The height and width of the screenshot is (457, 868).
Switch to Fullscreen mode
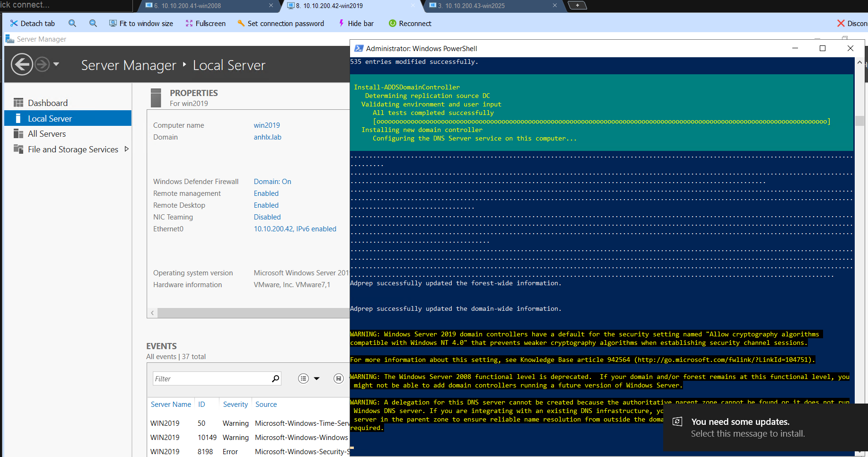click(206, 23)
